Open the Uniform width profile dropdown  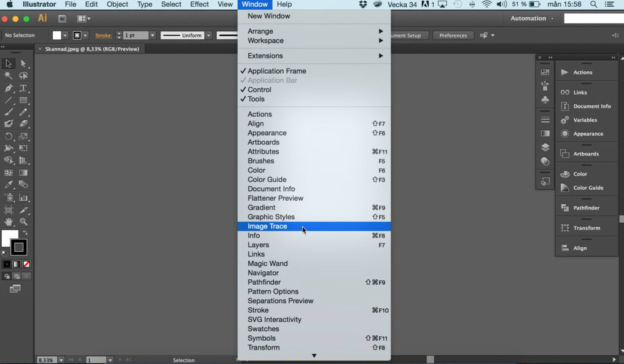[208, 36]
